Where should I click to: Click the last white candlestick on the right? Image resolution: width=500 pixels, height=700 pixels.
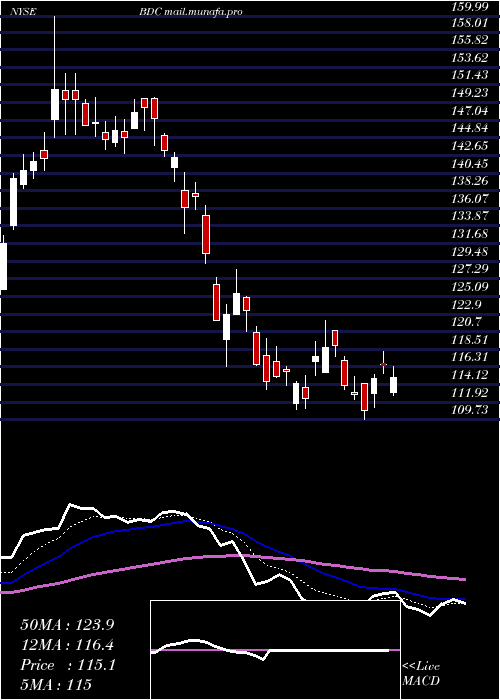393,381
